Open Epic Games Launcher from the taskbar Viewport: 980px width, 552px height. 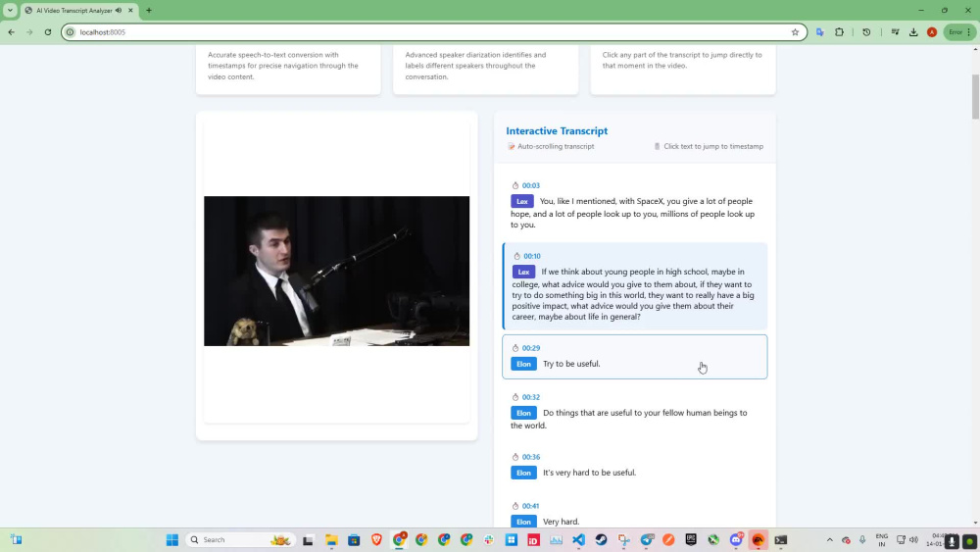pos(691,540)
